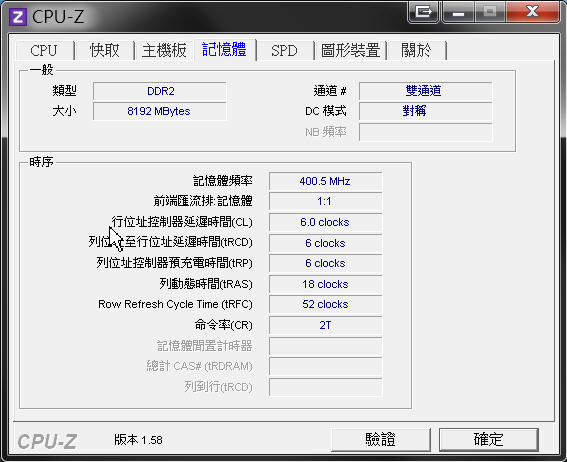The image size is (567, 462).
Task: Click the 對稱 DC mode field
Action: point(425,111)
